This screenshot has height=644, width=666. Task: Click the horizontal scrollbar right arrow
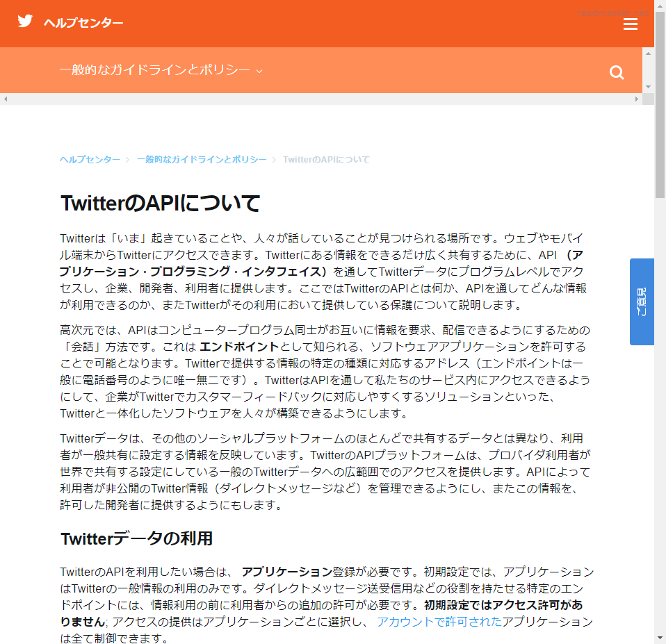637,99
